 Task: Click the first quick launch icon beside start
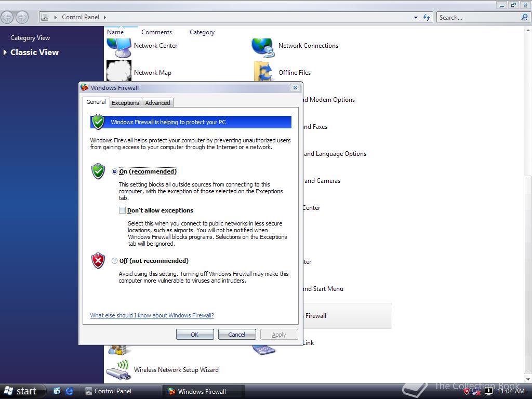[57, 391]
